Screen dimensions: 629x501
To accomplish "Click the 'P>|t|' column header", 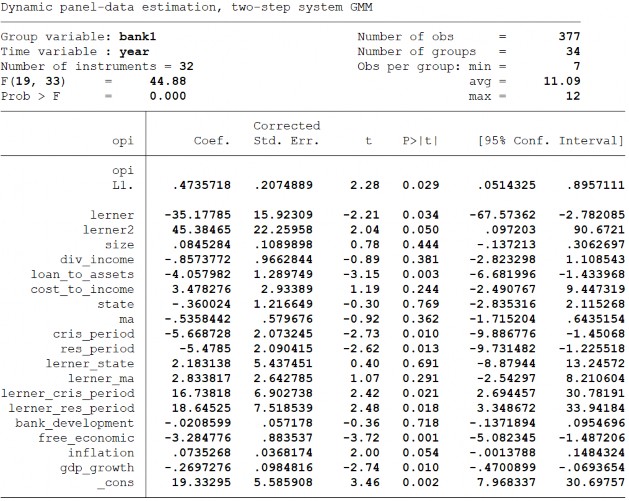I will pyautogui.click(x=420, y=141).
